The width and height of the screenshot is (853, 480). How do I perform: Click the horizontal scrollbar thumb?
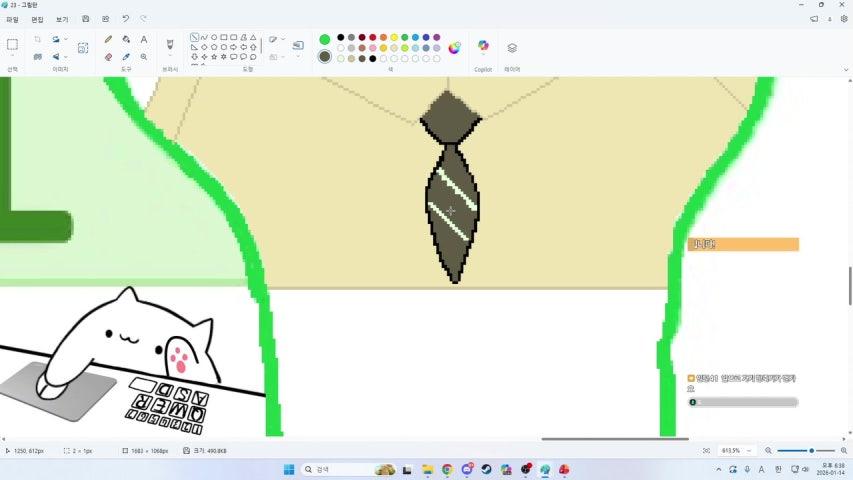click(615, 439)
